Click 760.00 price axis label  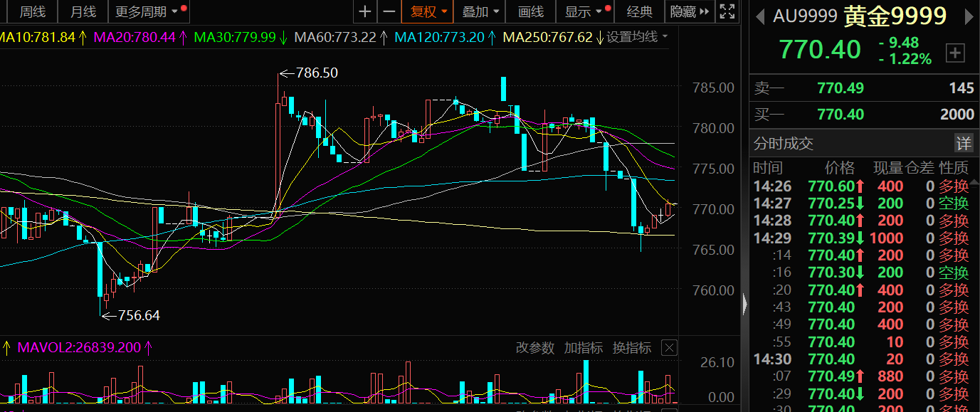point(713,290)
